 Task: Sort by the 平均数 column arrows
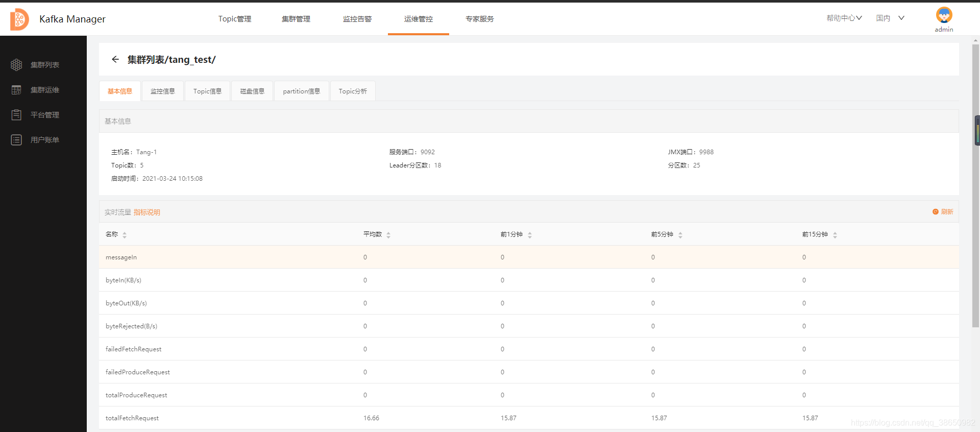[x=388, y=235]
